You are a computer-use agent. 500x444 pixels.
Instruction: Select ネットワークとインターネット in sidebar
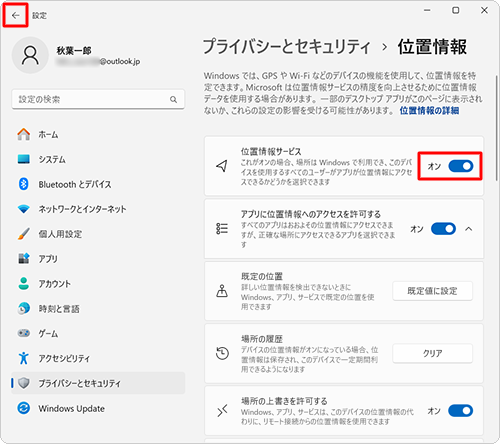pyautogui.click(x=98, y=209)
